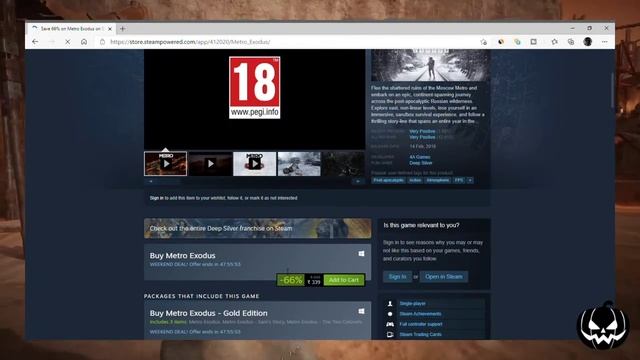Open browser Settings and more menu
Screen dimensions: 640x360
[604, 42]
